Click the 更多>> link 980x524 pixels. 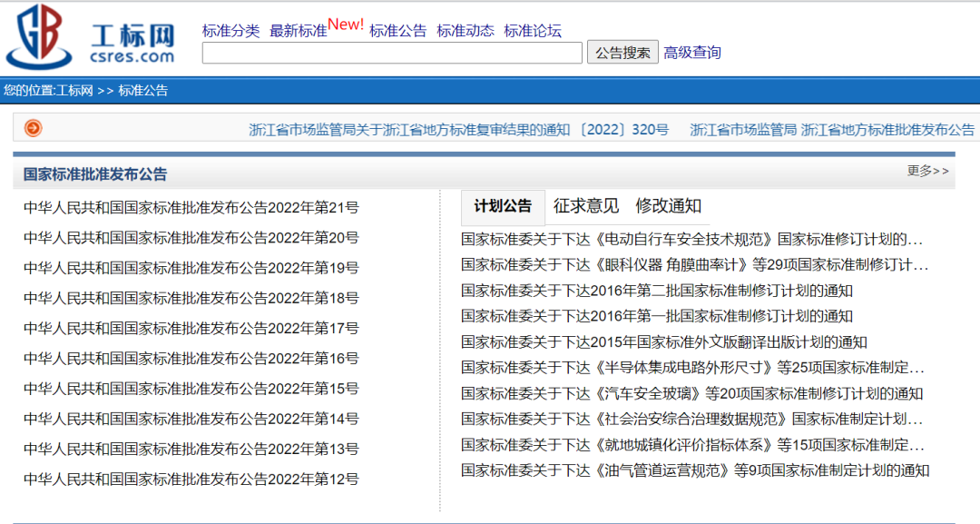(927, 171)
